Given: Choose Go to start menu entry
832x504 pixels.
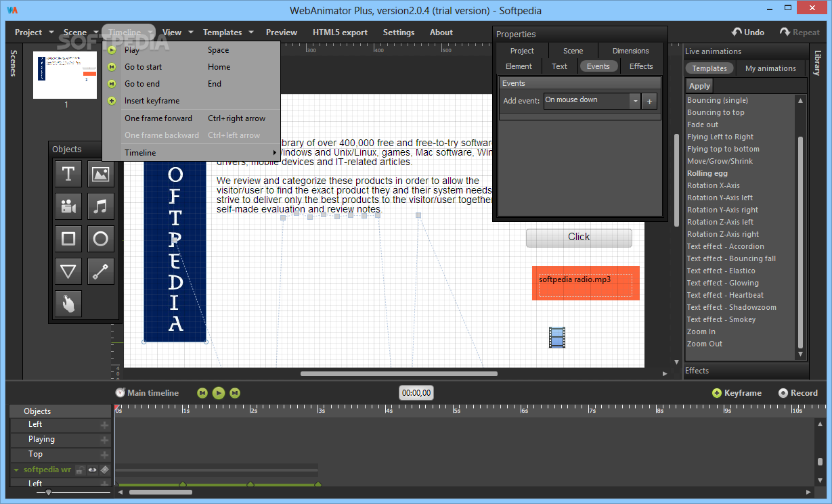Looking at the screenshot, I should (191, 67).
